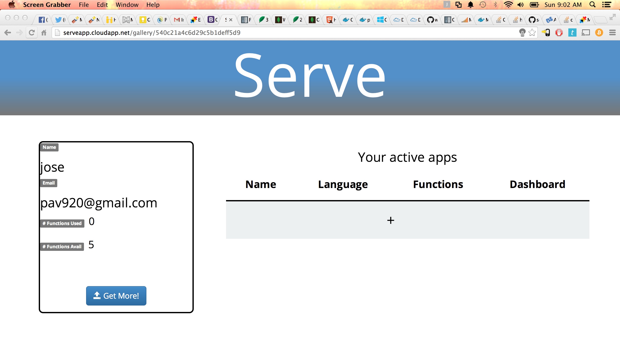Switch to the Gmail tab
This screenshot has width=620, height=364.
(179, 20)
